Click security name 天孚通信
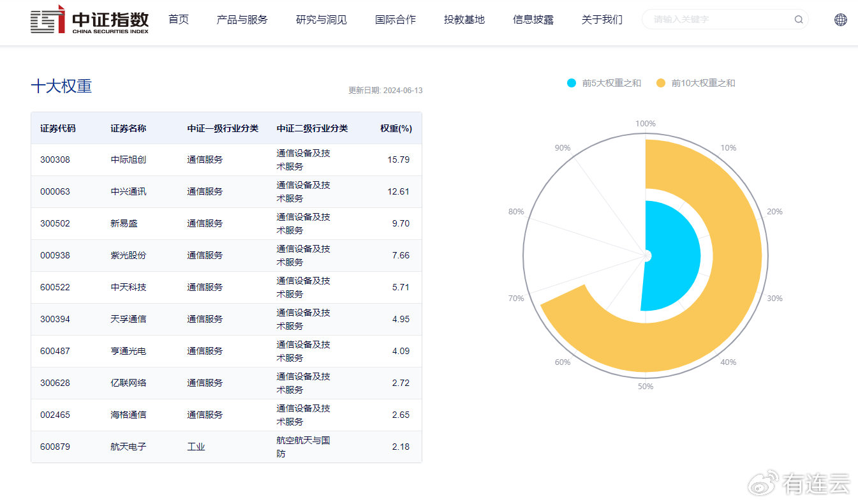858x504 pixels. (x=128, y=319)
